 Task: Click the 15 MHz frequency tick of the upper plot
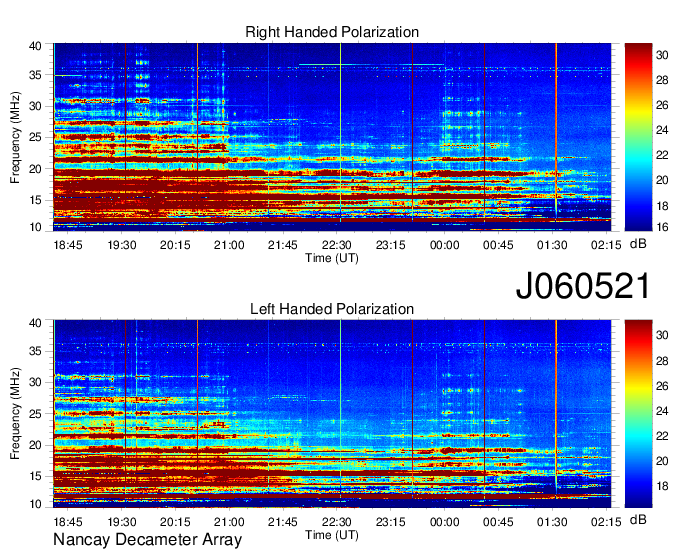tap(36, 200)
